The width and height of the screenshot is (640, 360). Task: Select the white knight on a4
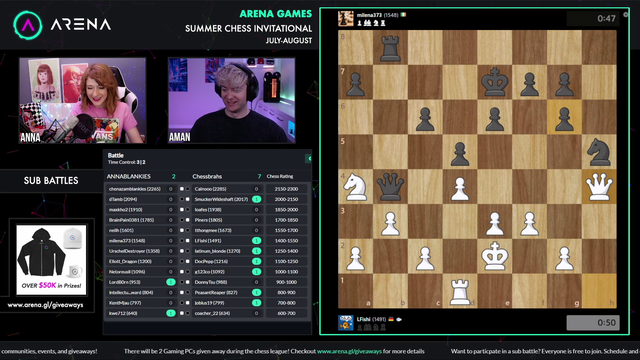click(356, 187)
